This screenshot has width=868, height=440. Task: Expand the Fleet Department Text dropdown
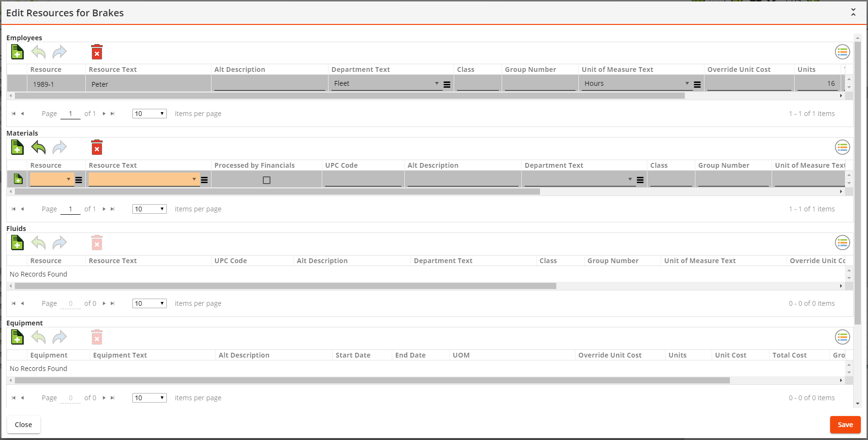(x=436, y=83)
